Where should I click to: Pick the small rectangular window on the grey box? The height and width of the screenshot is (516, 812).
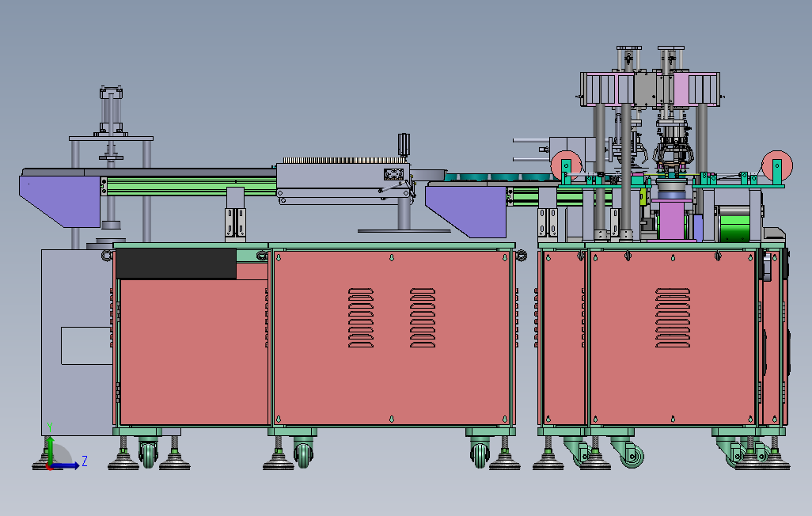click(x=86, y=346)
